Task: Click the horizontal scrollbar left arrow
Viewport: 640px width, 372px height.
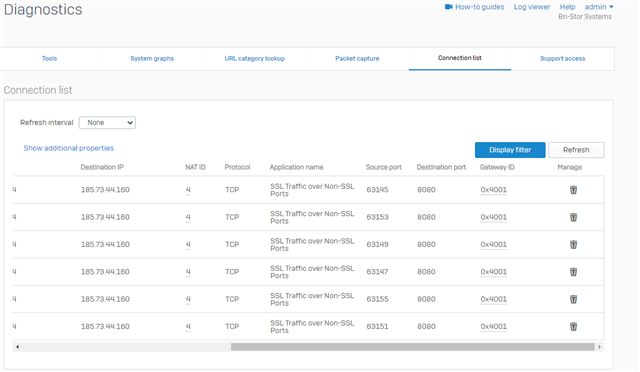Action: point(17,347)
